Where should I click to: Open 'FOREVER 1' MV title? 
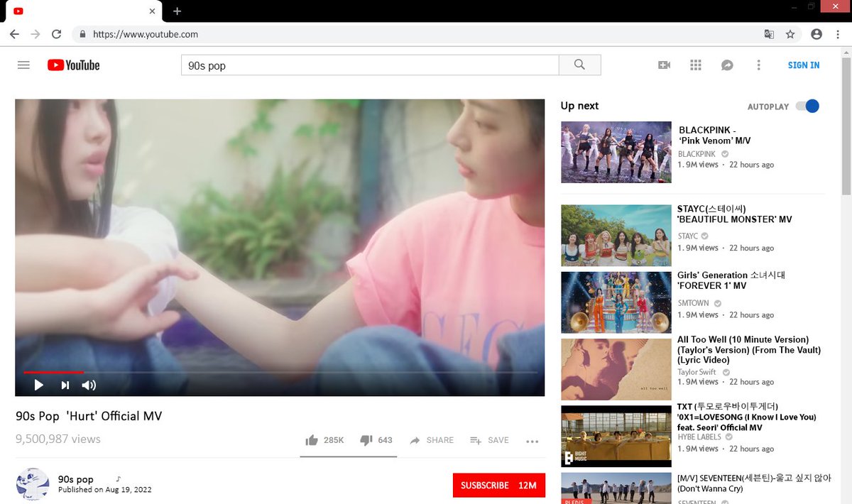point(731,280)
